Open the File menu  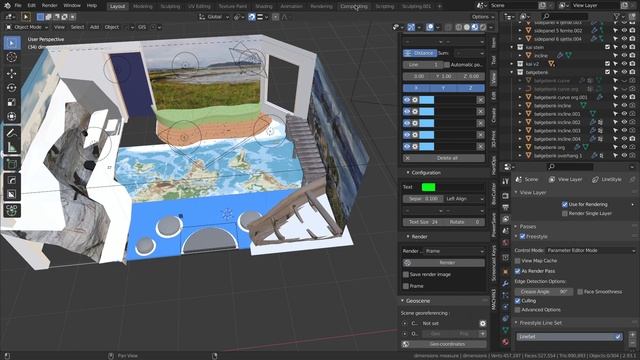[18, 6]
